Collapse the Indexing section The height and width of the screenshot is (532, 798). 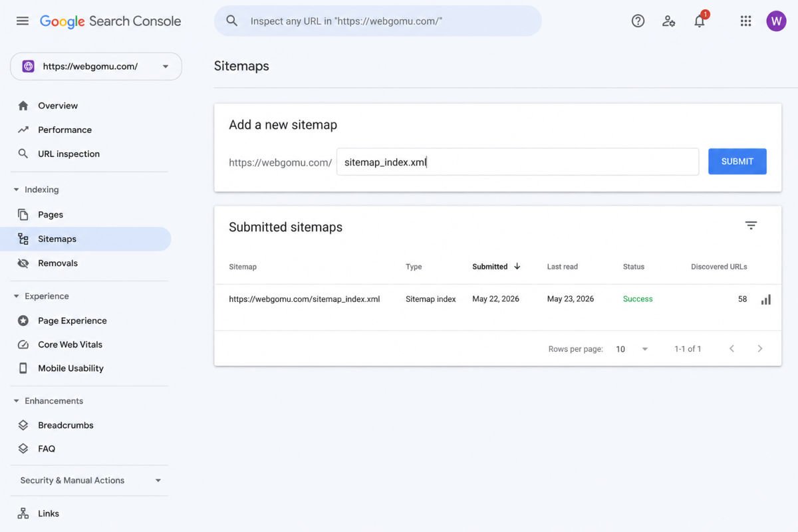pos(17,190)
